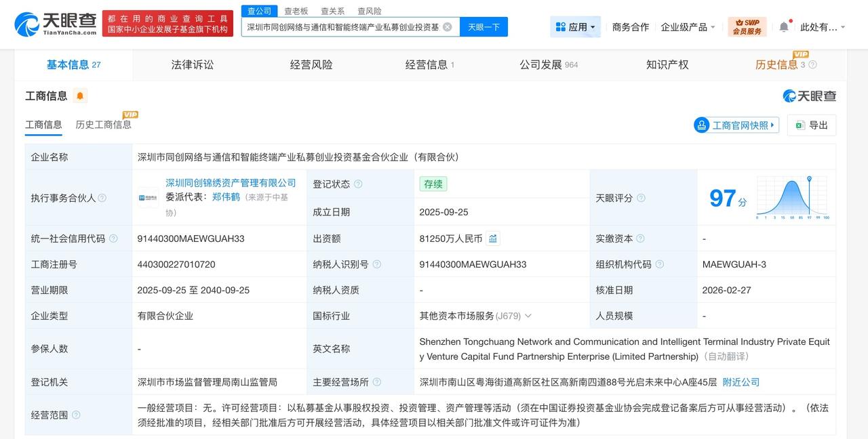Image resolution: width=868 pixels, height=439 pixels.
Task: Click the stamp icon on 工商官网快照 button
Action: tap(701, 125)
